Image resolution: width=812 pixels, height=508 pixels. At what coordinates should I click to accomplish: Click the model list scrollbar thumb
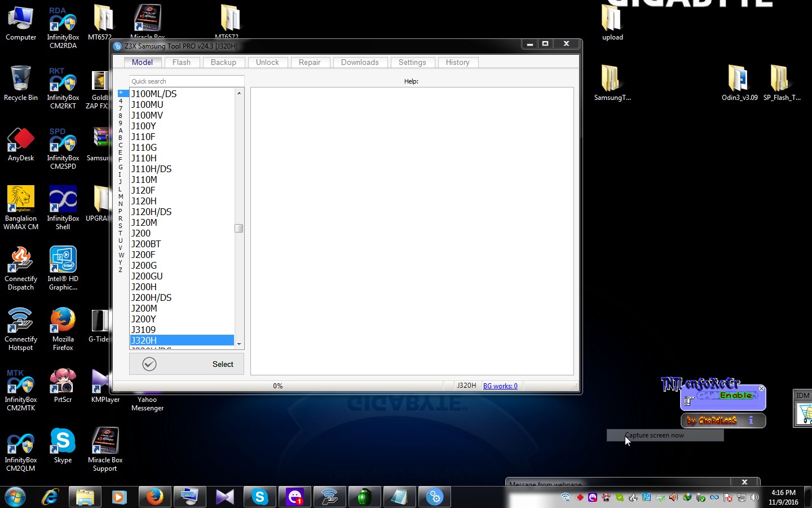239,229
